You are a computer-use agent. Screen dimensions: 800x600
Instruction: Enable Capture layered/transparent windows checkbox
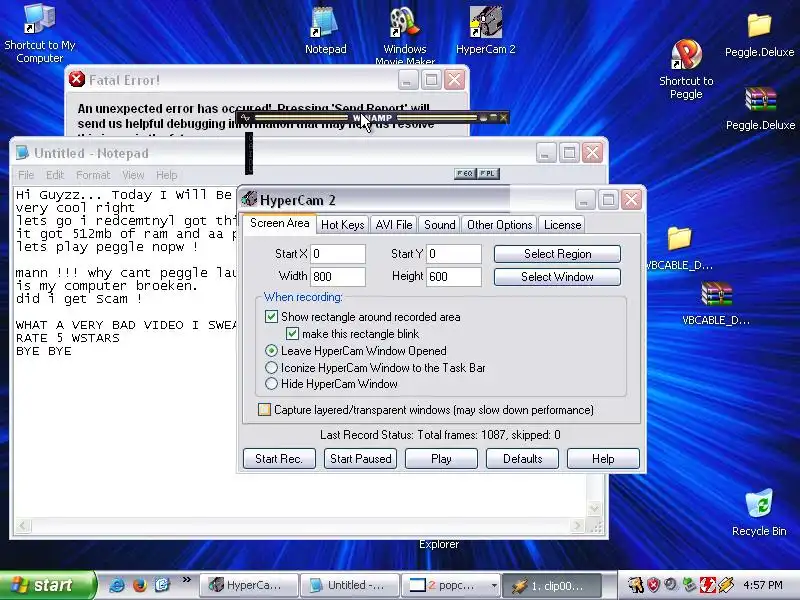264,410
